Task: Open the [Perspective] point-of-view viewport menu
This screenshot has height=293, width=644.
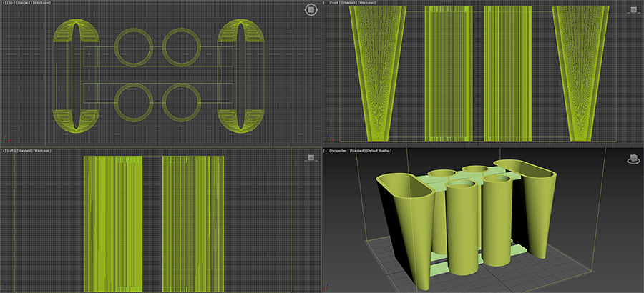Action: [339, 151]
